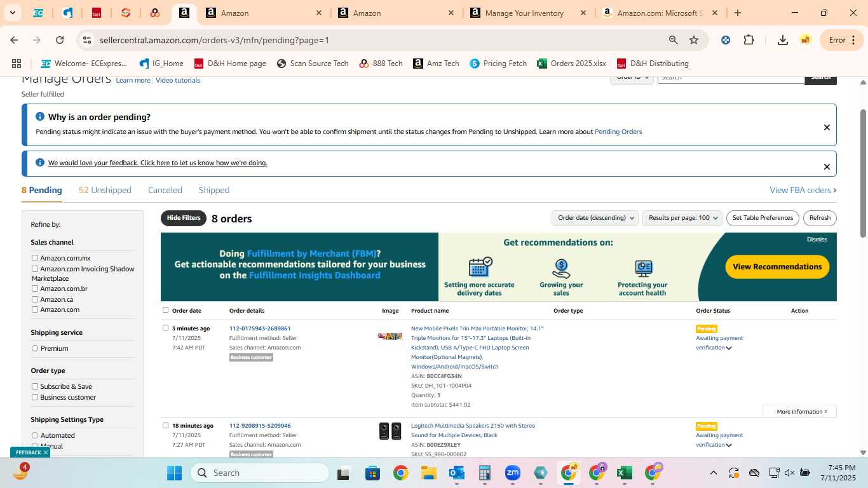Open View FBA orders link
This screenshot has height=488, width=868.
pos(803,190)
